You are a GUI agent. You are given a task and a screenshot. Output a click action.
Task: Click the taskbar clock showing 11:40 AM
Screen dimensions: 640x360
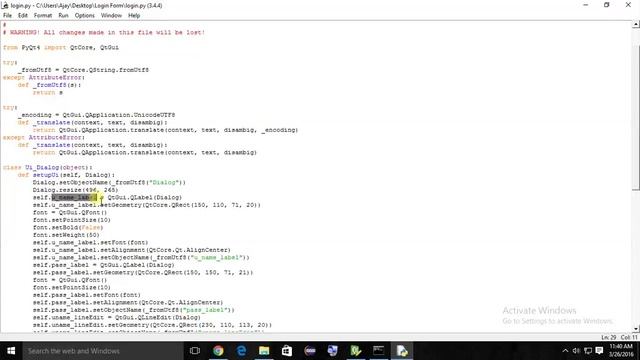pos(621,351)
